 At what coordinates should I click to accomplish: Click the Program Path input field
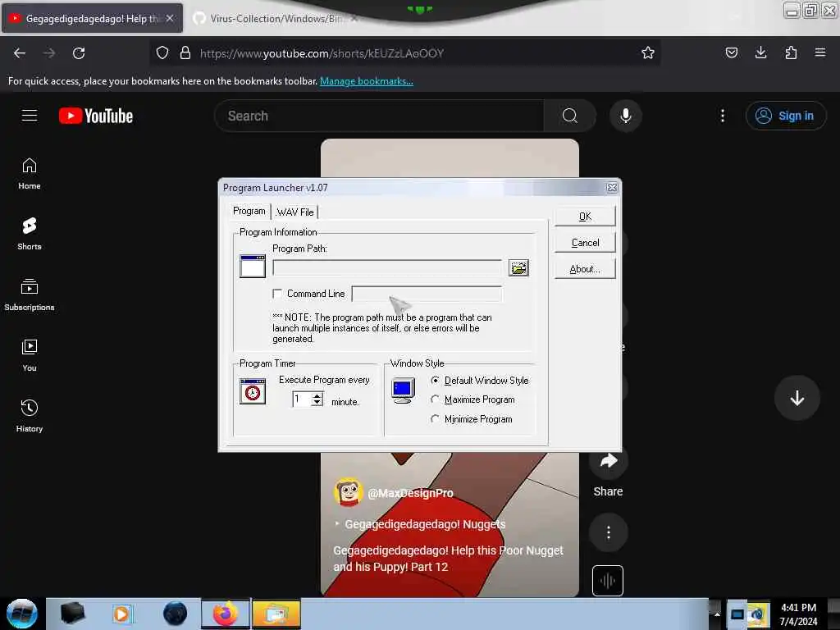pyautogui.click(x=387, y=268)
